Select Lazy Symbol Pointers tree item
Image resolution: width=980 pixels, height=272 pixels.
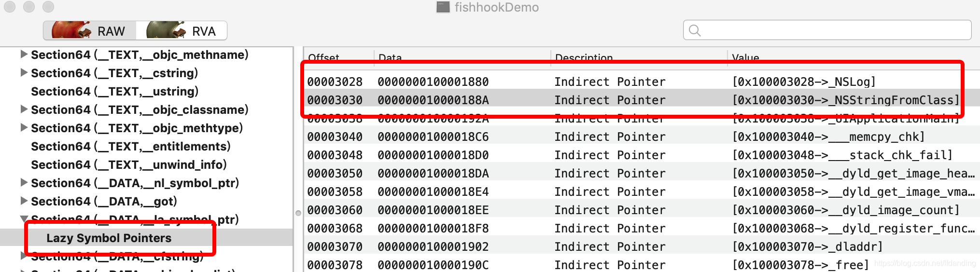[109, 238]
